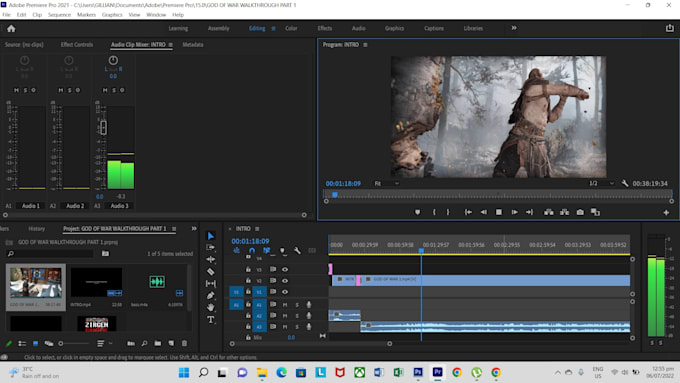This screenshot has height=383, width=680.
Task: Switch to the Effects workspace
Action: [324, 28]
